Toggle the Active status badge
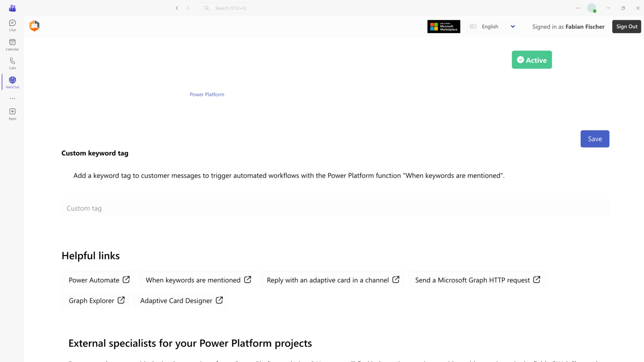The width and height of the screenshot is (644, 362). click(x=532, y=59)
